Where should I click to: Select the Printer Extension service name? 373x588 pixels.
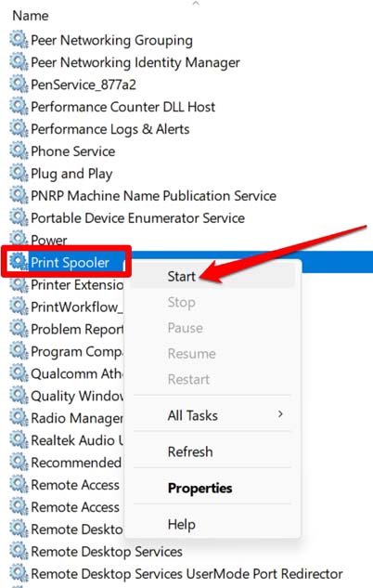coord(77,284)
